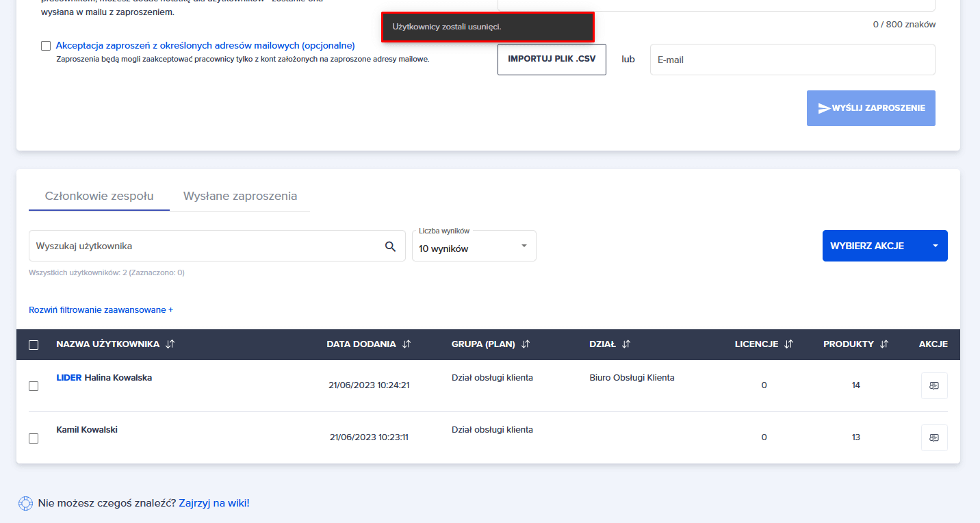Image resolution: width=980 pixels, height=523 pixels.
Task: Open action icon for Kamil Kowalski
Action: pos(934,437)
